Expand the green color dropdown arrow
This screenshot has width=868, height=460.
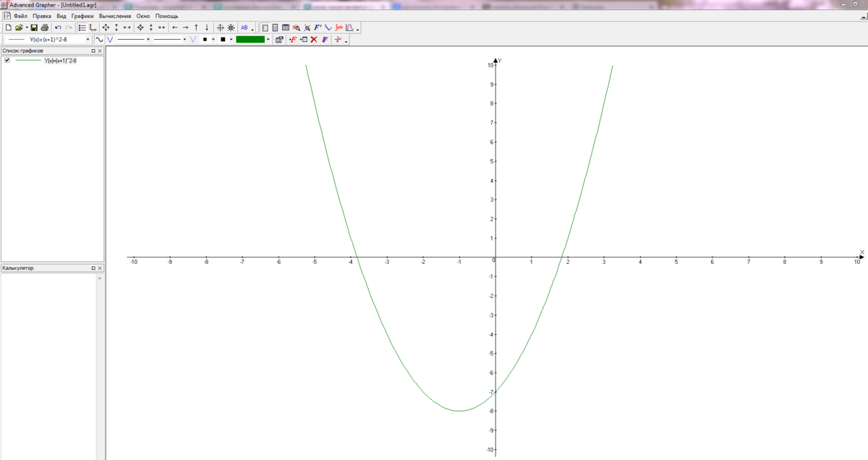(x=268, y=40)
